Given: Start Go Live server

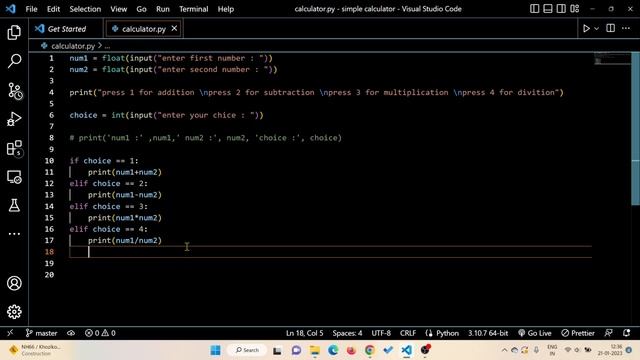Looking at the screenshot, I should click(x=535, y=333).
